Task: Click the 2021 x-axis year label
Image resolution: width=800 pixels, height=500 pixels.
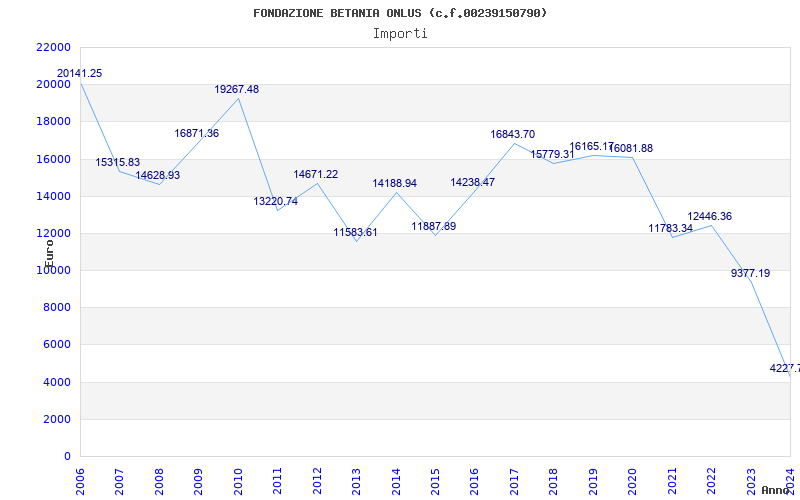Action: [x=672, y=482]
